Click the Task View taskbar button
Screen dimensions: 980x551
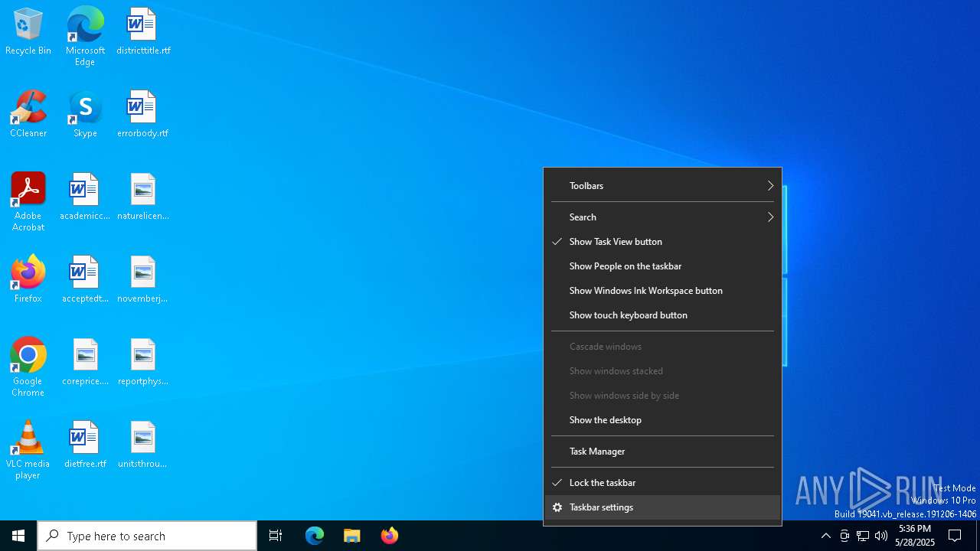pyautogui.click(x=276, y=536)
